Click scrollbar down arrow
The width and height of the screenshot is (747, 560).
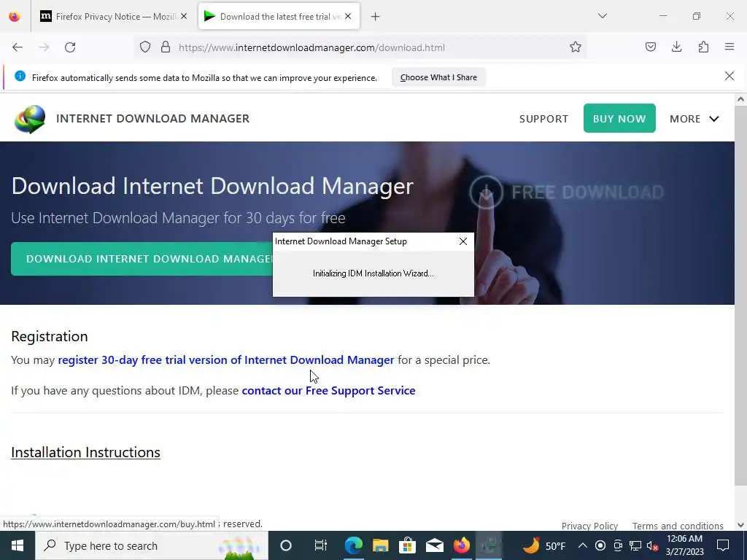[740, 525]
